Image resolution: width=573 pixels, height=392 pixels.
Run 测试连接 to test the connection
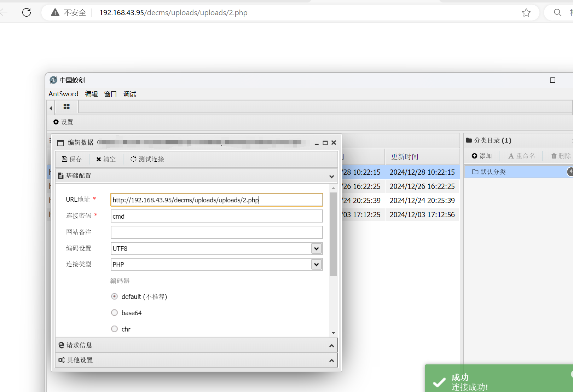tap(147, 159)
